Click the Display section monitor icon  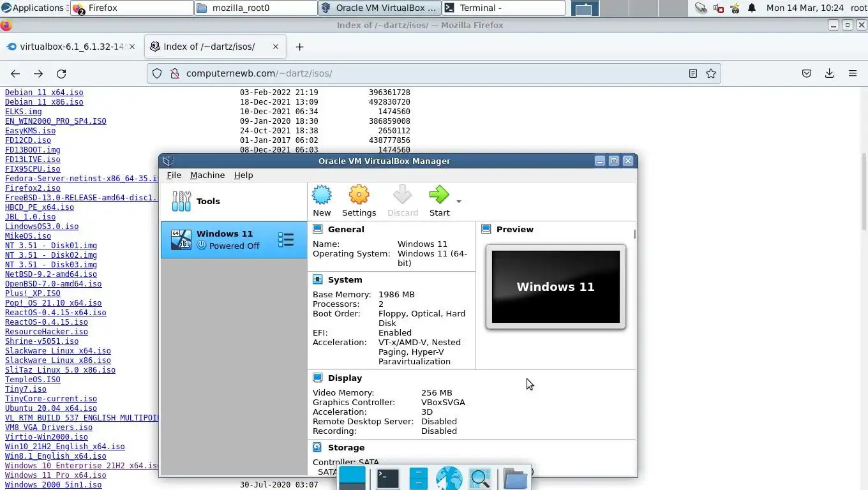(x=317, y=378)
